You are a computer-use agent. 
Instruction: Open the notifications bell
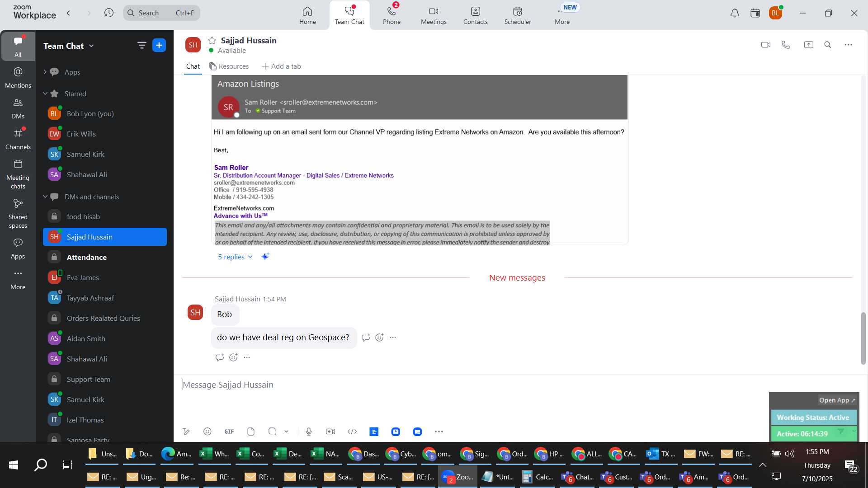click(x=735, y=13)
